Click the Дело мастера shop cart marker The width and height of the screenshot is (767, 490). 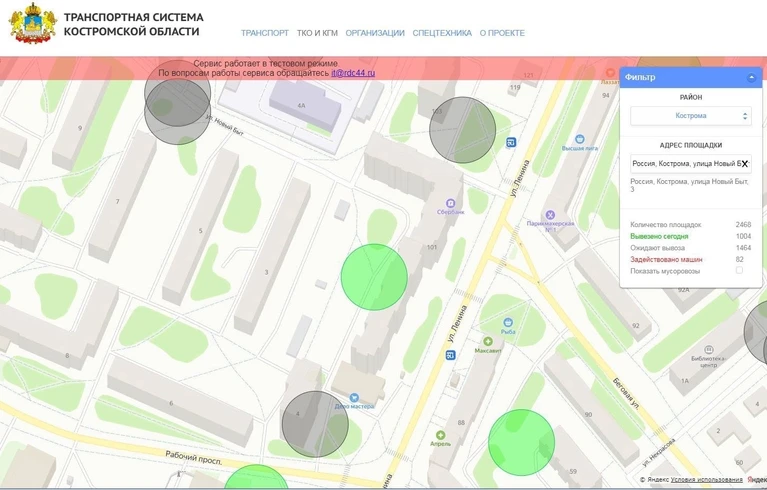coord(354,398)
